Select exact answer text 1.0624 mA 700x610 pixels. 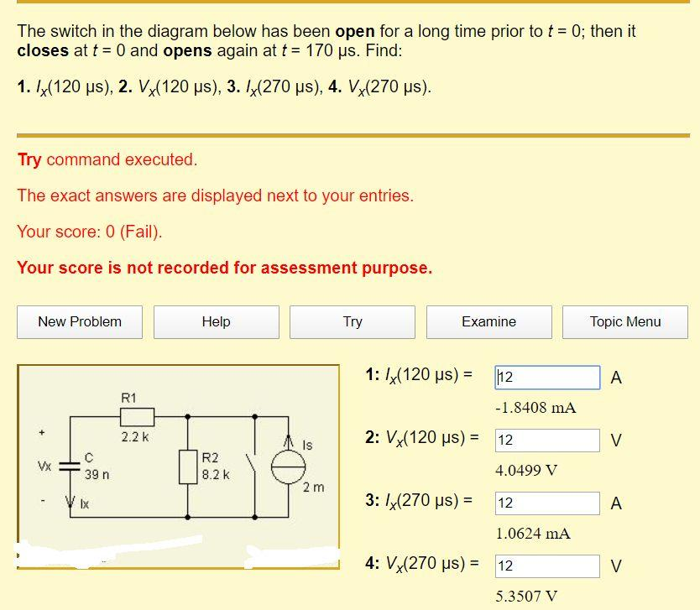[x=533, y=534]
